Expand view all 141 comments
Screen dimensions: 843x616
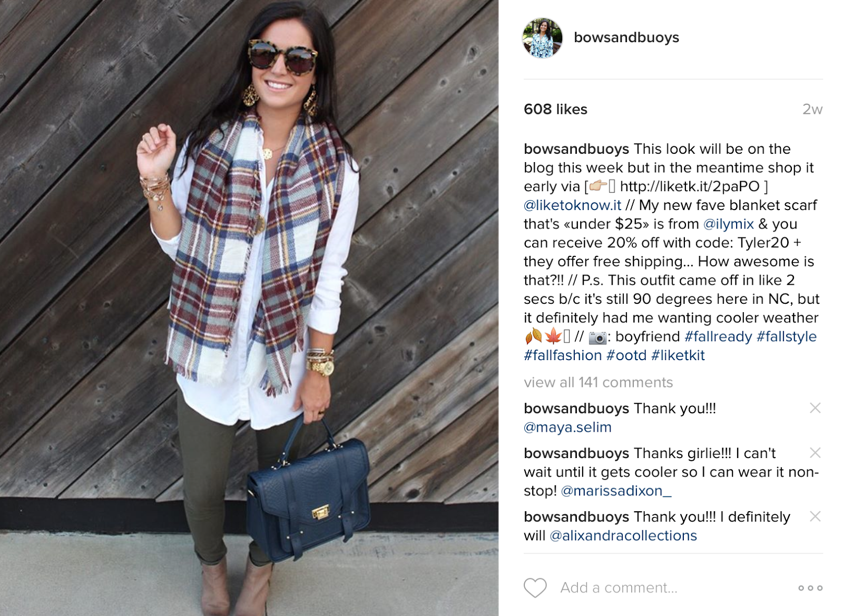click(598, 382)
